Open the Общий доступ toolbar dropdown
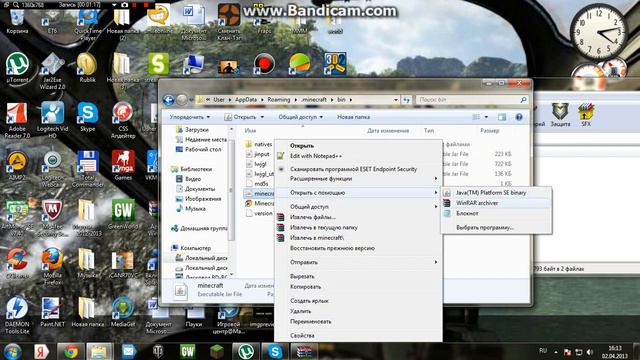640x360 pixels. (x=300, y=117)
